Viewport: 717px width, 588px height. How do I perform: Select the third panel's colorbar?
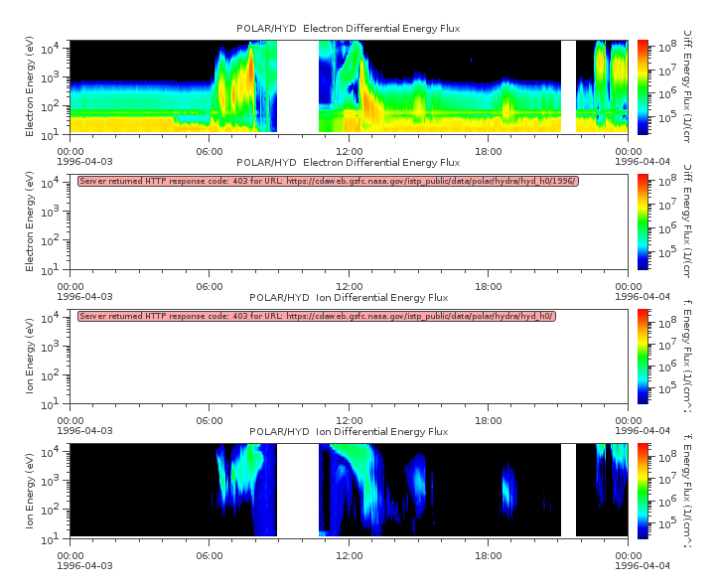[643, 356]
